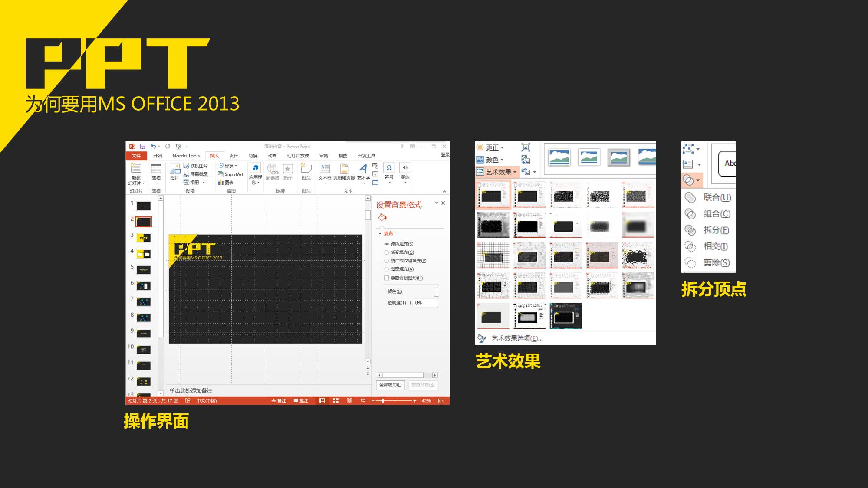Switch to 设计 design tab
This screenshot has width=868, height=488.
coord(234,156)
